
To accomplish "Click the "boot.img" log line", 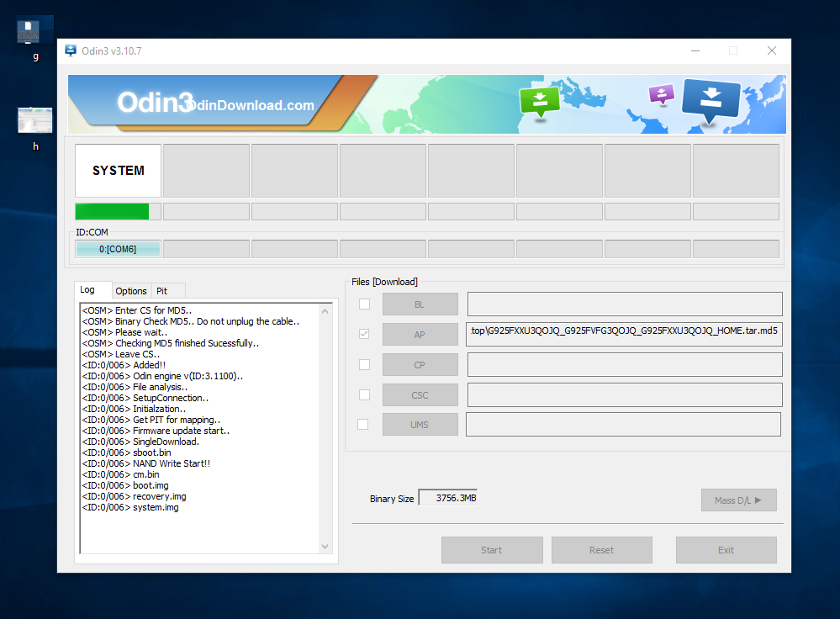I will point(125,485).
